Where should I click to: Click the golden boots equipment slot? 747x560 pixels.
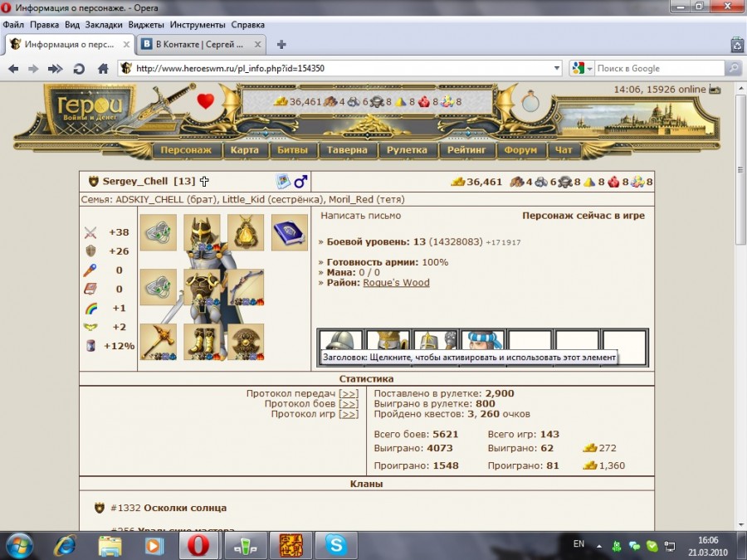202,341
